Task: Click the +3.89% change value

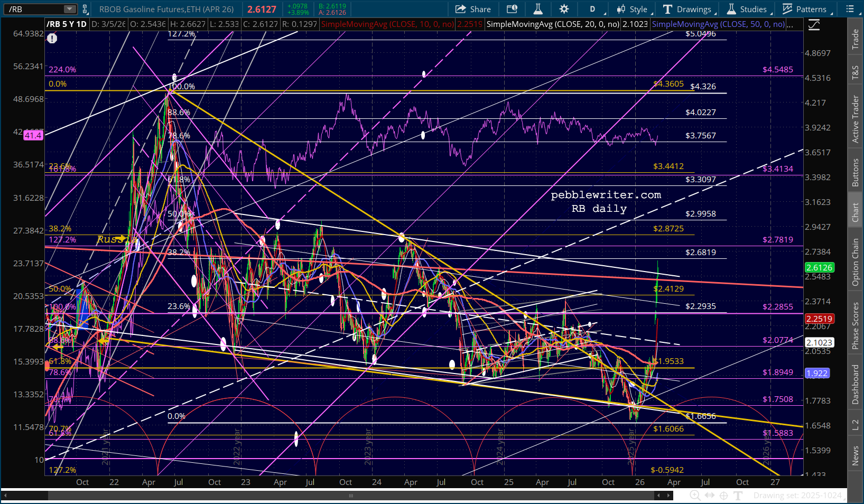Action: (298, 12)
